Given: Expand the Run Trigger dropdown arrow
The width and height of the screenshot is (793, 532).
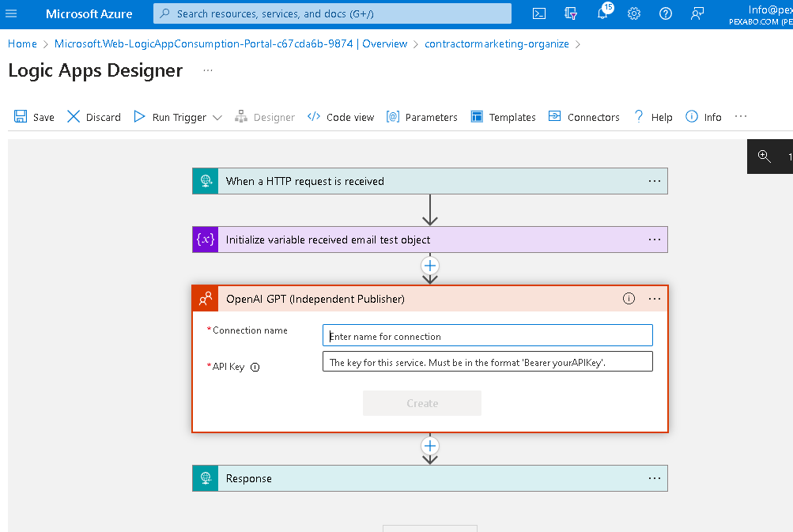Looking at the screenshot, I should (217, 117).
